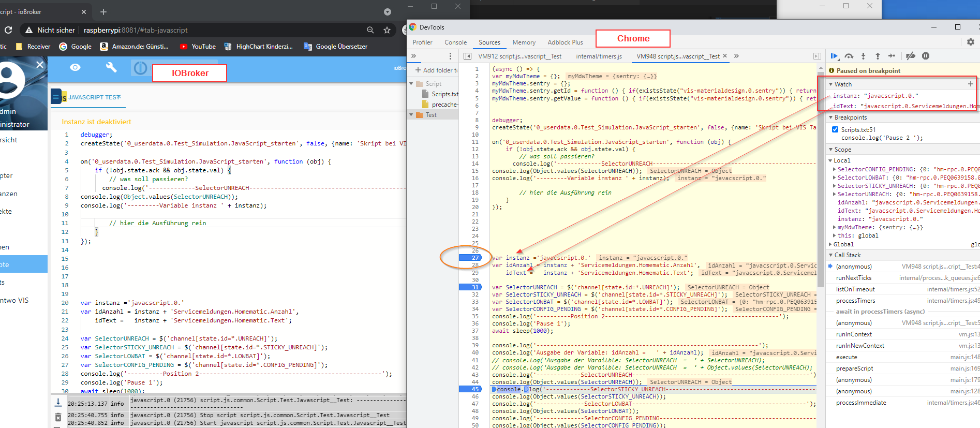Add a new watch expression

pyautogui.click(x=971, y=84)
